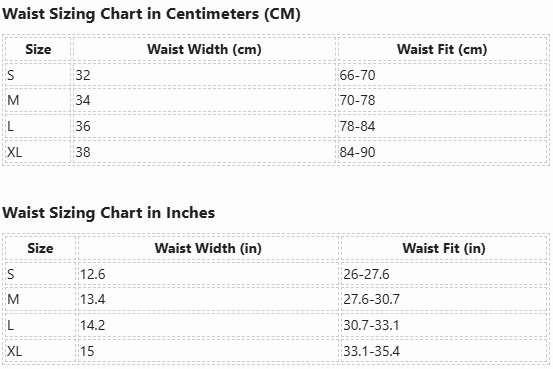Viewport: 553px width, 369px height.
Task: Click the size S cell in centimeters table
Action: coord(38,75)
